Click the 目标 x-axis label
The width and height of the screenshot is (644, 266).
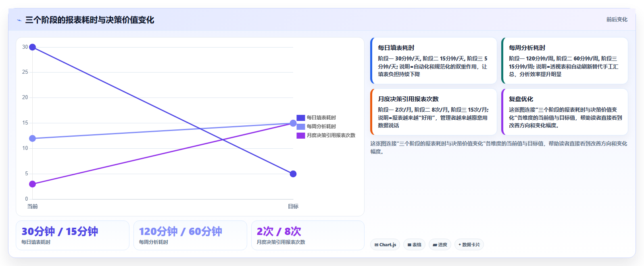[293, 206]
